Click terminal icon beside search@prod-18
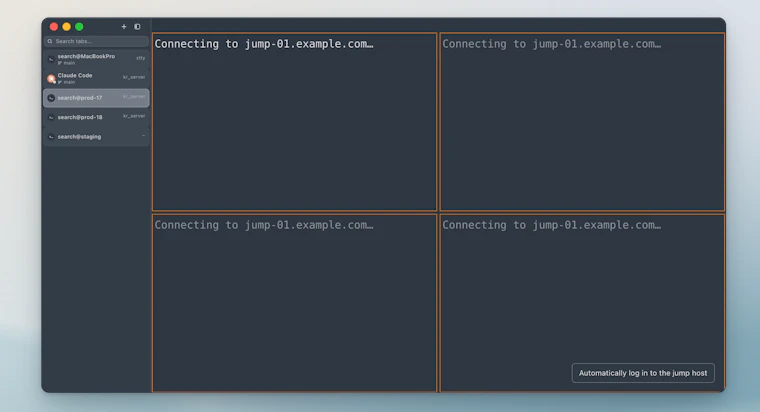Screen dimensions: 760x412 [51, 117]
